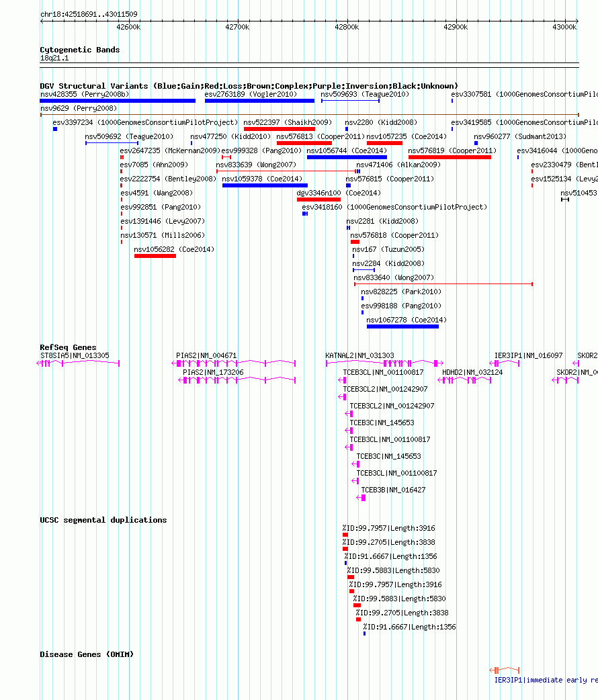Screen dimensions: 598x700
Task: Open the esv7085 (Ahn2009) label
Action: pos(154,165)
